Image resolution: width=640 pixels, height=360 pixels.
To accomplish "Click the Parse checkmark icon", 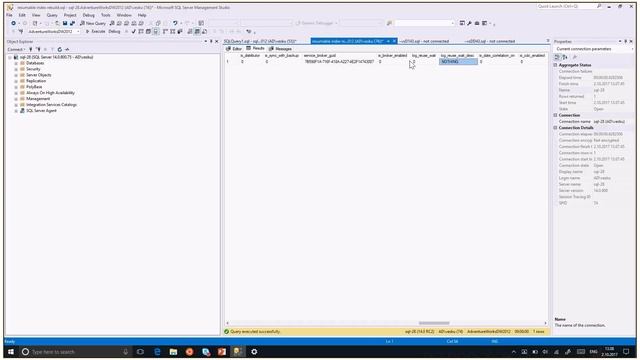I will (133, 31).
